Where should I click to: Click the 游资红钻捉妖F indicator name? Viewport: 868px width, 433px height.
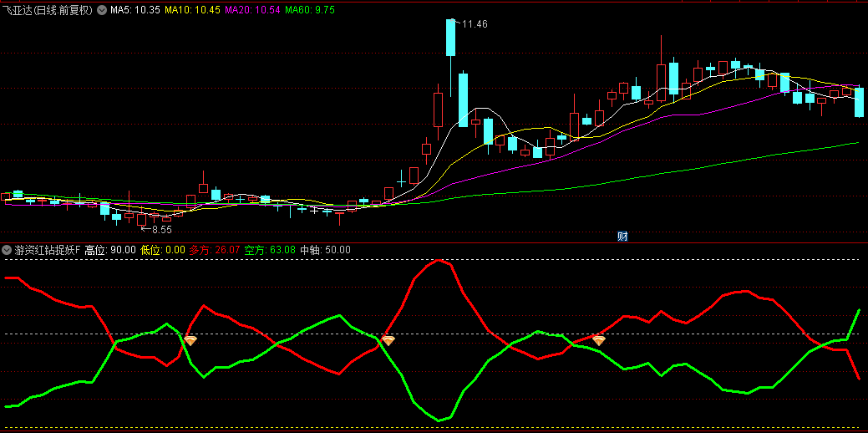[48, 250]
